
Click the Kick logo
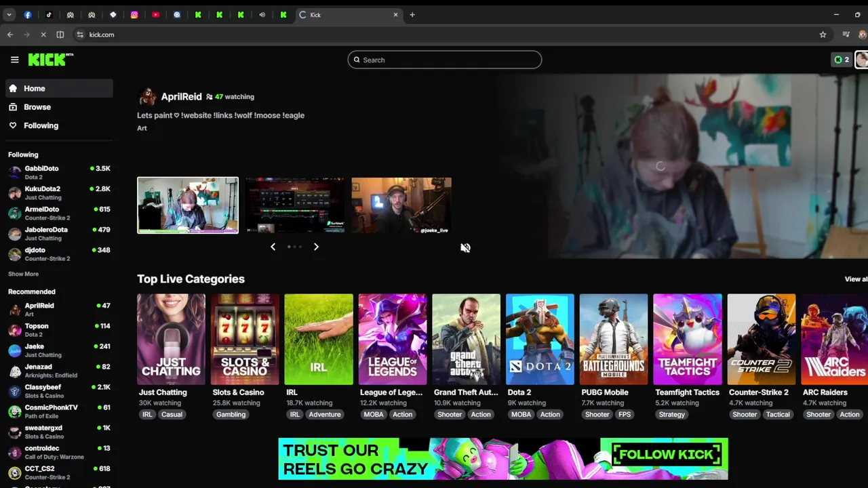[x=50, y=60]
